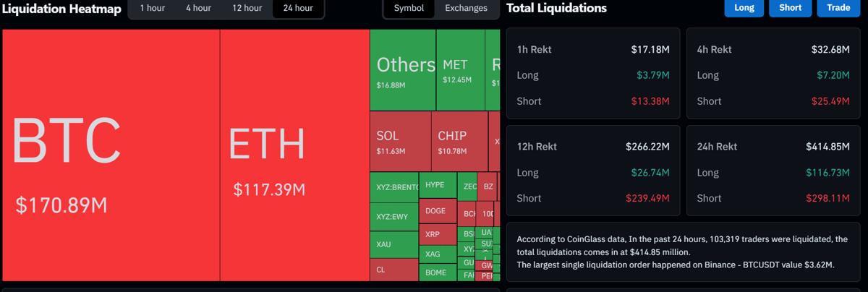Click the BTC heatmap tile
The image size is (868, 292).
(111, 155)
